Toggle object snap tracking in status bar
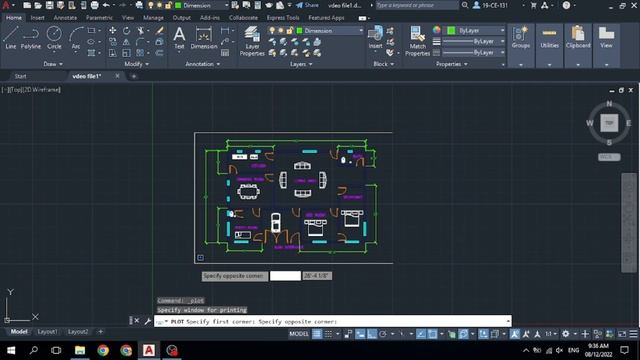This screenshot has width=640, height=360. 421,334
